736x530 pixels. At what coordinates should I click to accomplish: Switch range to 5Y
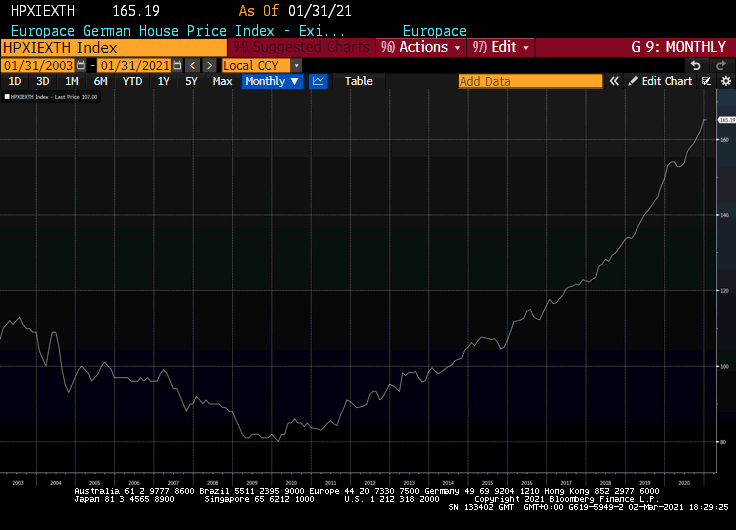[x=191, y=81]
